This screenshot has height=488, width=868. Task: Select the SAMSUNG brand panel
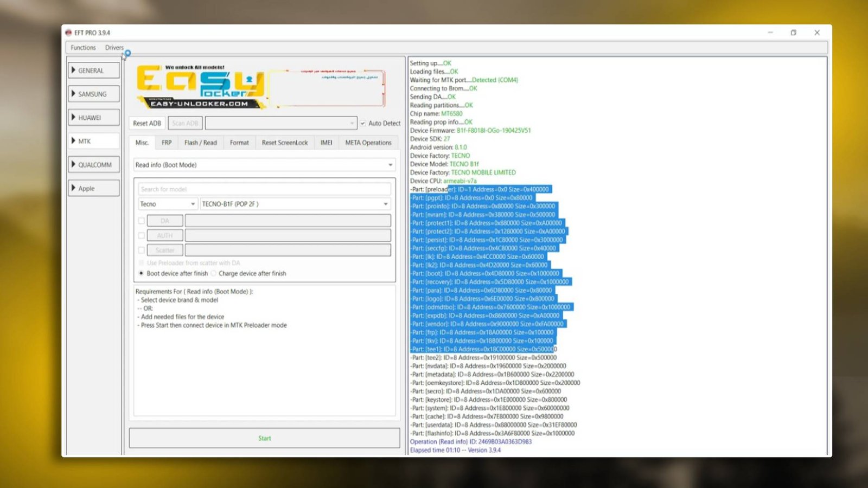pyautogui.click(x=93, y=93)
